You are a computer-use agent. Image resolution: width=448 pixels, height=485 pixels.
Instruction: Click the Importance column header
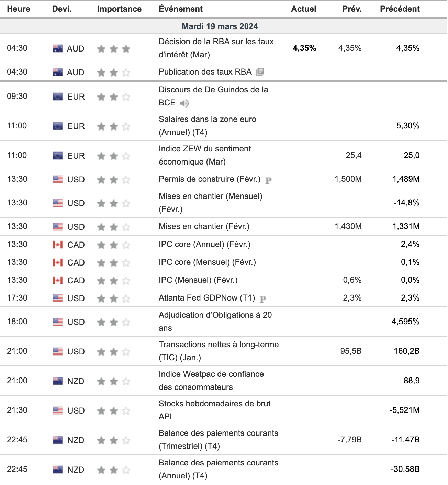point(119,9)
